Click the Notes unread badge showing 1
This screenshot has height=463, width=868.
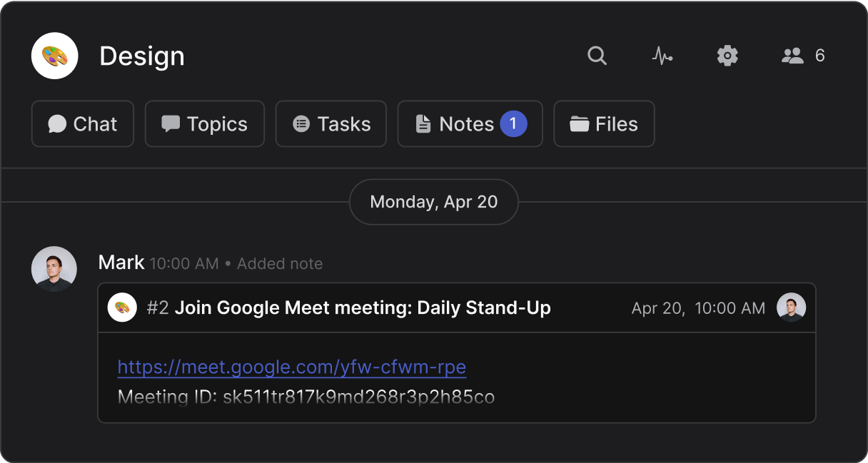pyautogui.click(x=513, y=123)
